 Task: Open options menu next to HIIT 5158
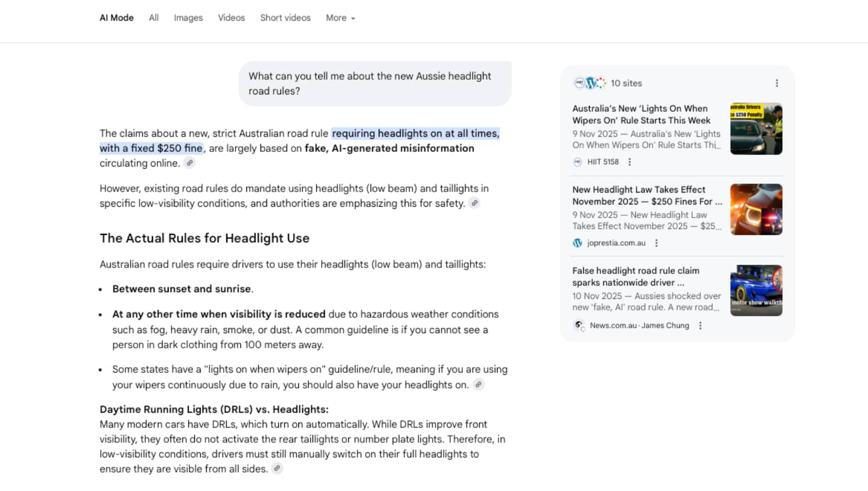[x=629, y=162]
